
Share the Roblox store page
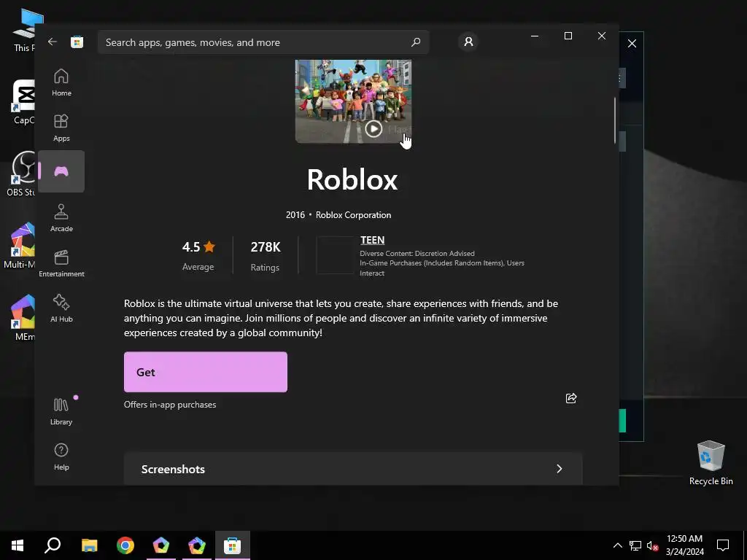[571, 398]
